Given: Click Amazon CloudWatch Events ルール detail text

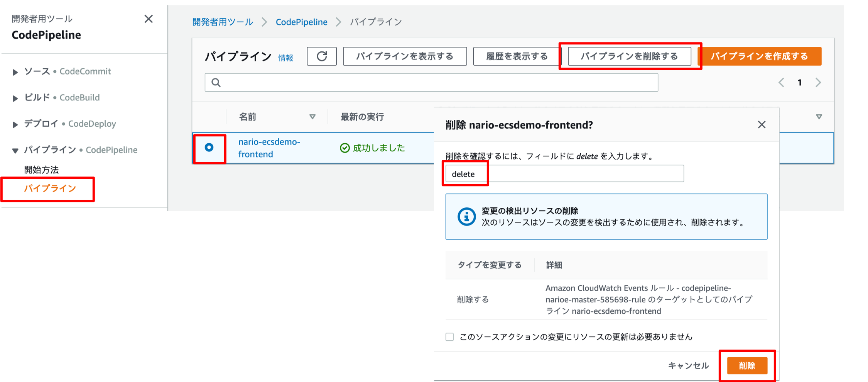Looking at the screenshot, I should click(x=649, y=299).
